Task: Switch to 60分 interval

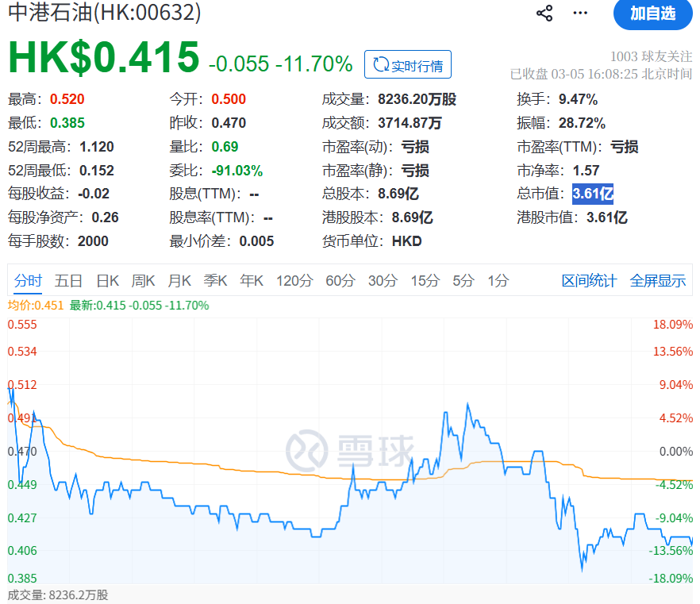Action: (340, 280)
